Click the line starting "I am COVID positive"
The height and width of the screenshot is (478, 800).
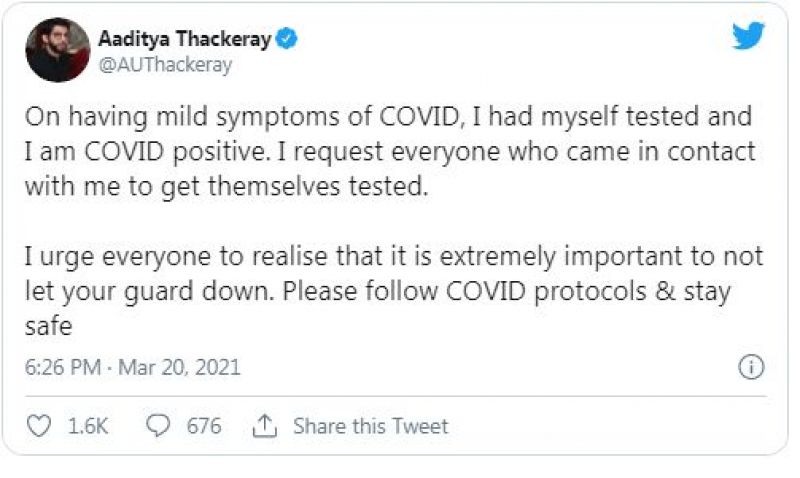[x=391, y=153]
